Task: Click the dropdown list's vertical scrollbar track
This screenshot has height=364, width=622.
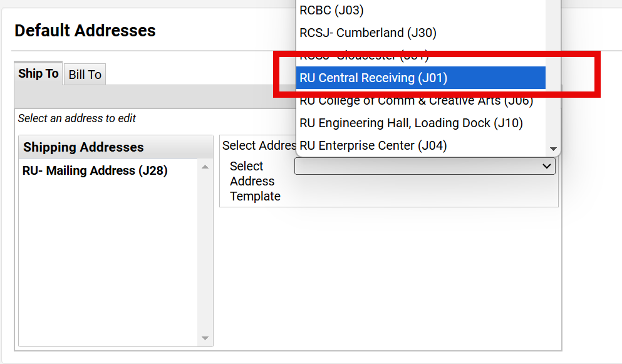Action: (x=553, y=75)
